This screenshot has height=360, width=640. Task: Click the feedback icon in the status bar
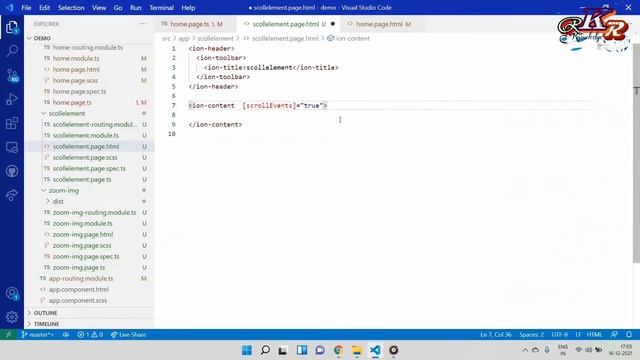pyautogui.click(x=614, y=334)
